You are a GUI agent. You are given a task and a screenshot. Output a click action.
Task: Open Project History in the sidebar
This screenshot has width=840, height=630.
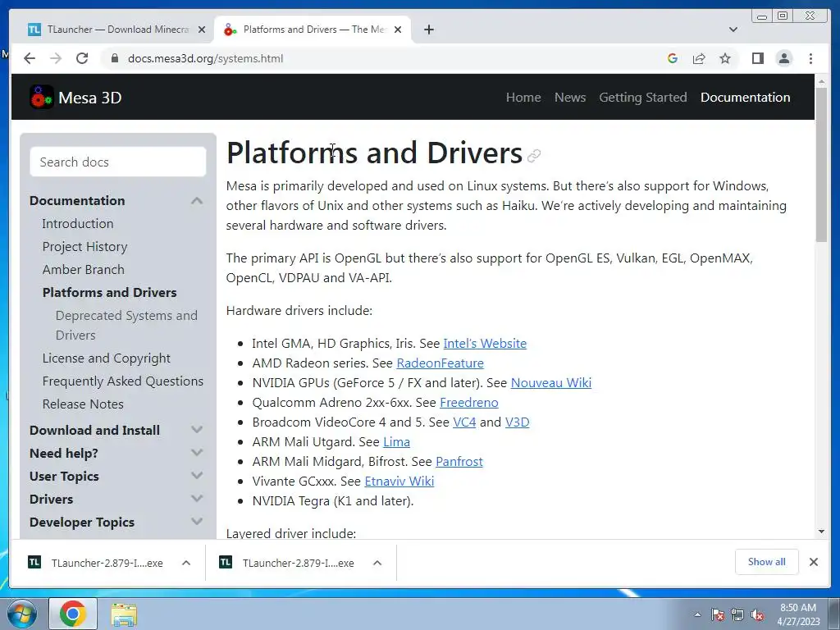point(84,246)
